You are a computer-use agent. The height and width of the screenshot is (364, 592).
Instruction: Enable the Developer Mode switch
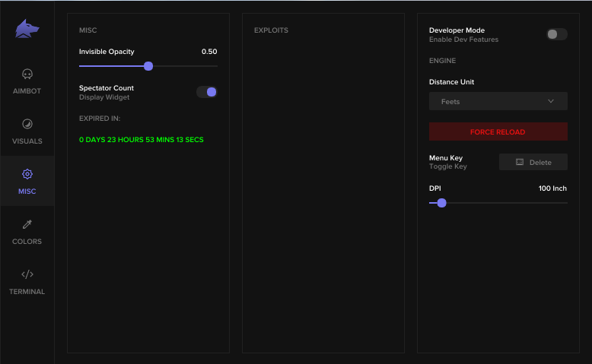pyautogui.click(x=556, y=34)
